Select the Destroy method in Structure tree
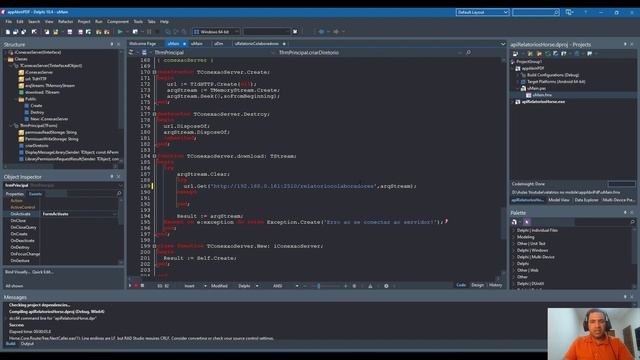The image size is (640, 360). click(37, 112)
